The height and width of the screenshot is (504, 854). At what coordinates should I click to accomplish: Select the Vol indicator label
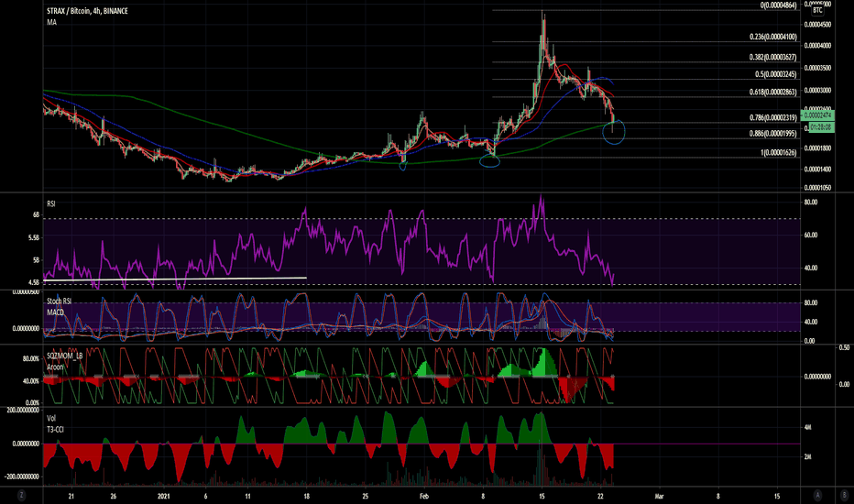click(x=51, y=419)
